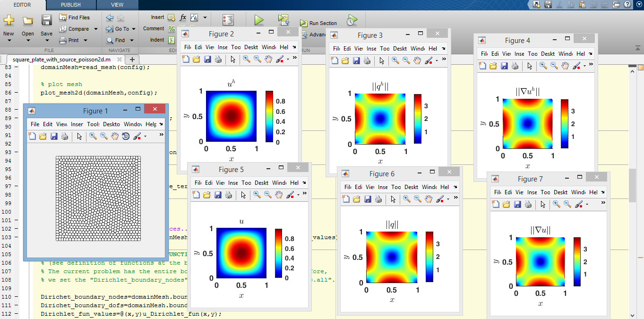This screenshot has height=319, width=644.
Task: Toggle breakpoint on line 86
Action: (x=16, y=93)
